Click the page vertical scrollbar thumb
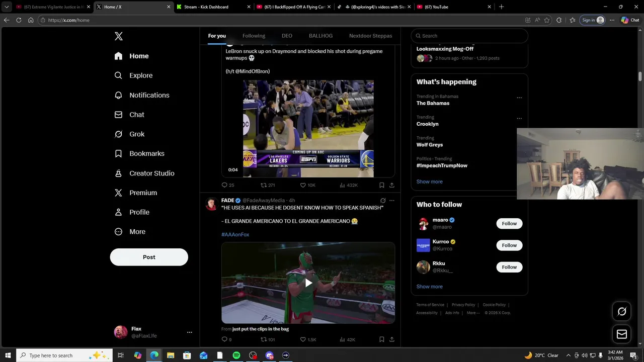 coord(640,76)
